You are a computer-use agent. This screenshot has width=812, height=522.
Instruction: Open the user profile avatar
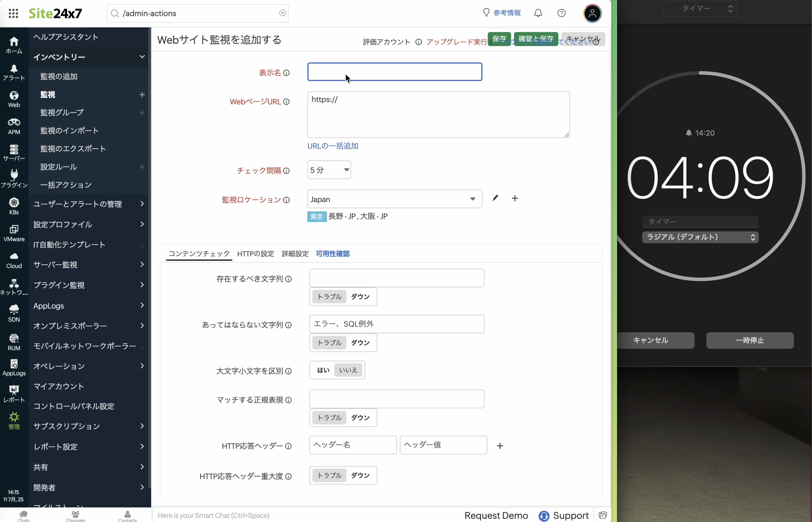[x=592, y=13]
